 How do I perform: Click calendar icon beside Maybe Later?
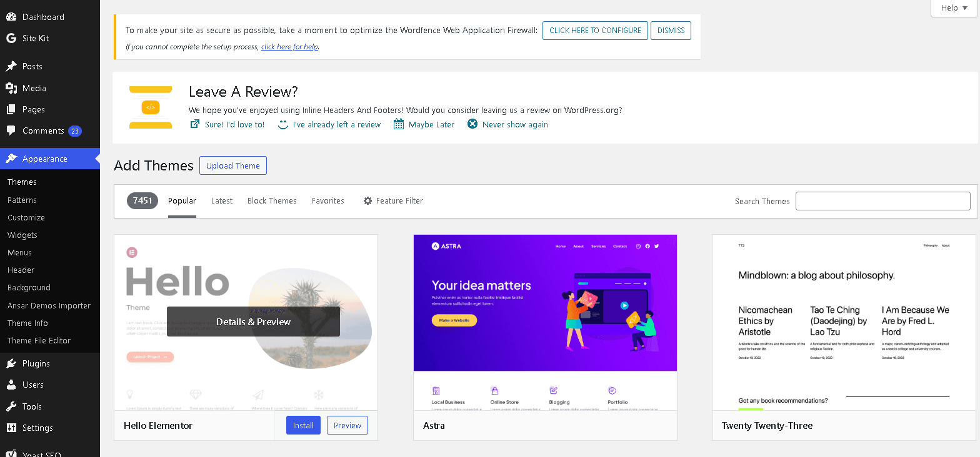coord(399,124)
